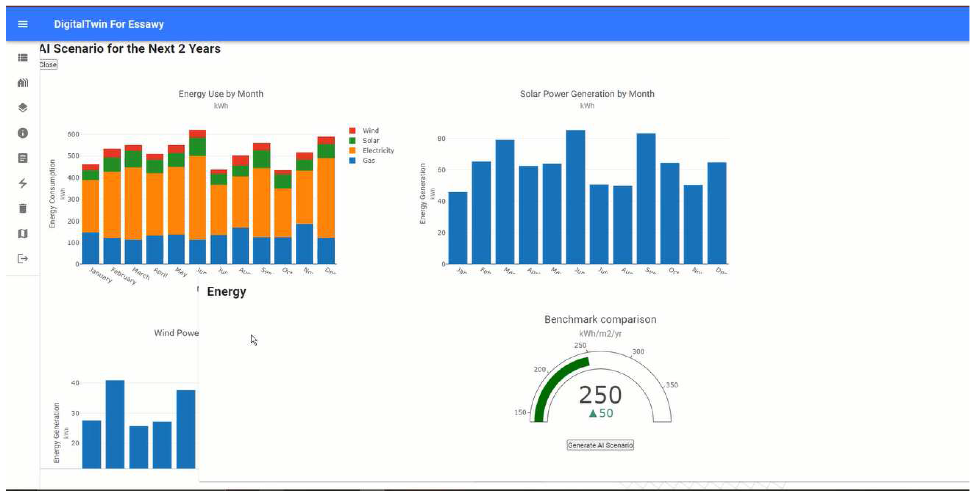This screenshot has width=980, height=496.
Task: Click the document notes sidebar icon
Action: (23, 158)
